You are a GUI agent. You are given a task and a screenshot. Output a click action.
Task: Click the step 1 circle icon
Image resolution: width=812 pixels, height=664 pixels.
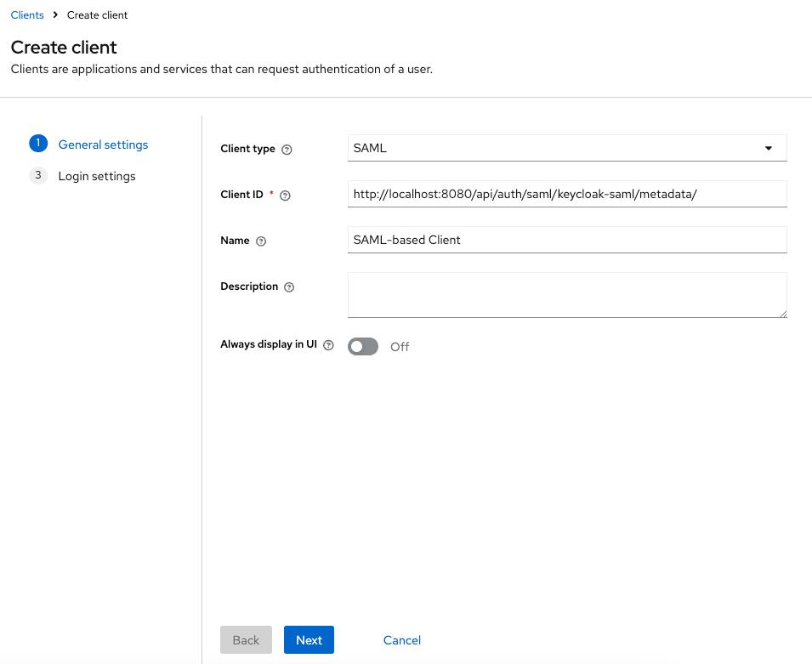tap(37, 144)
